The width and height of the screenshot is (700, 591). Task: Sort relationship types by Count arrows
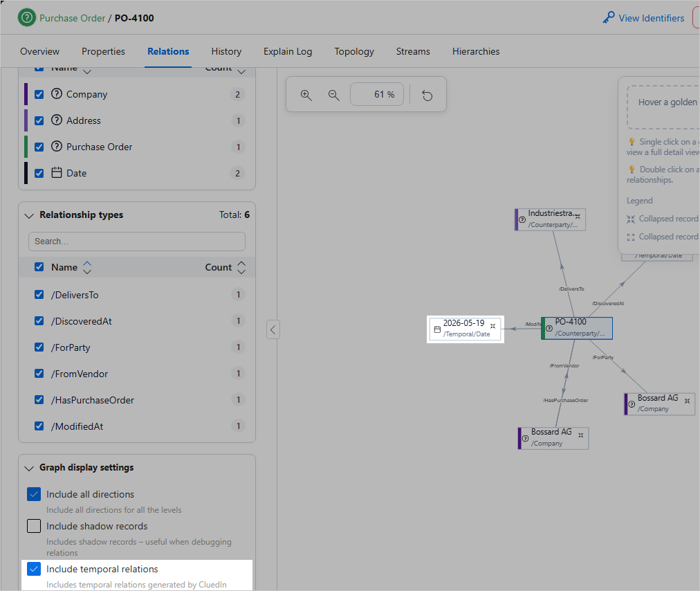(x=241, y=267)
